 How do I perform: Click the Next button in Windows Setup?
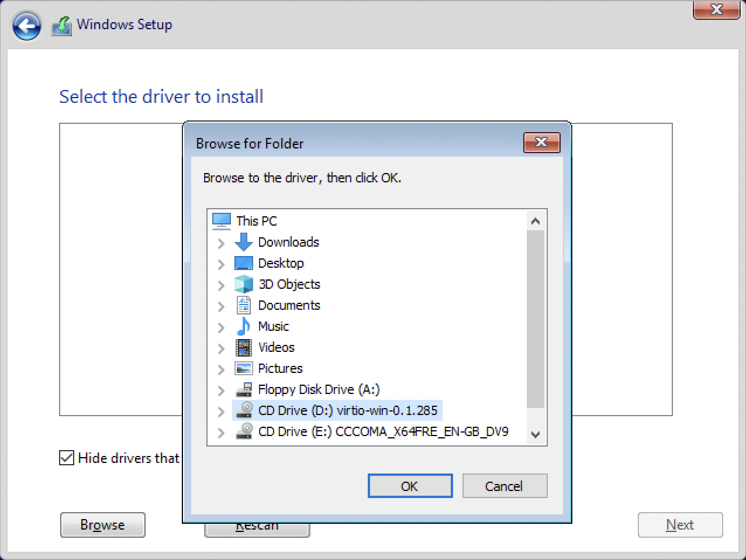tap(680, 524)
